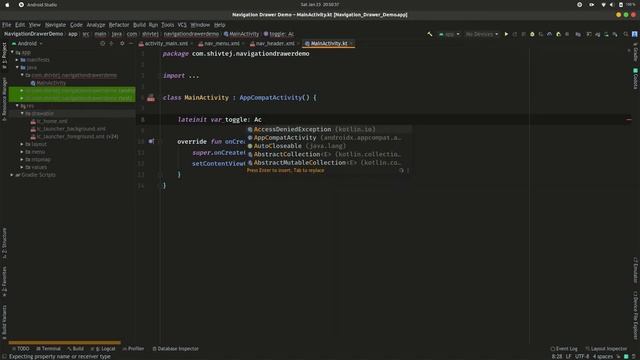Open the Build menu
Screen dimensions: 640x360
[139, 25]
